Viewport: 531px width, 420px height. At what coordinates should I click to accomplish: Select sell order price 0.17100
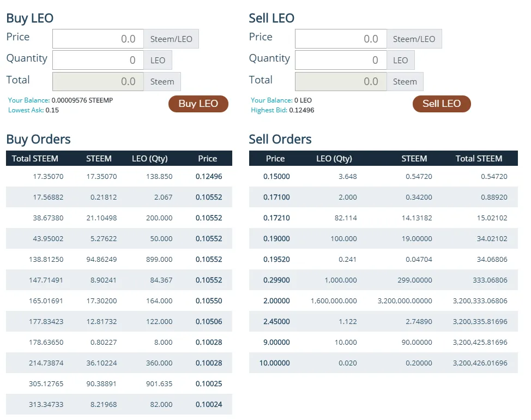click(x=276, y=197)
